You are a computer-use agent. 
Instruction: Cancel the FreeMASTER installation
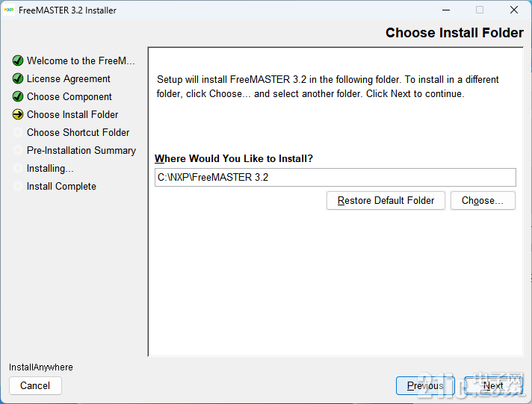click(x=35, y=385)
